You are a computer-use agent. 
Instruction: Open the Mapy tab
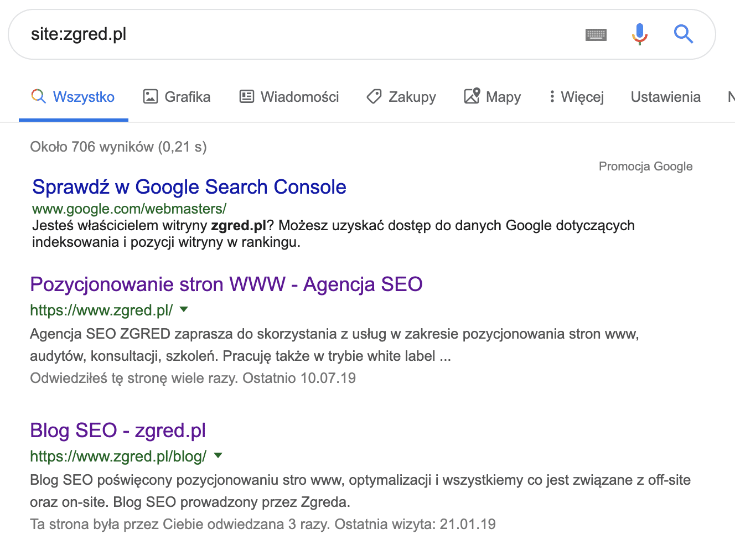click(503, 97)
